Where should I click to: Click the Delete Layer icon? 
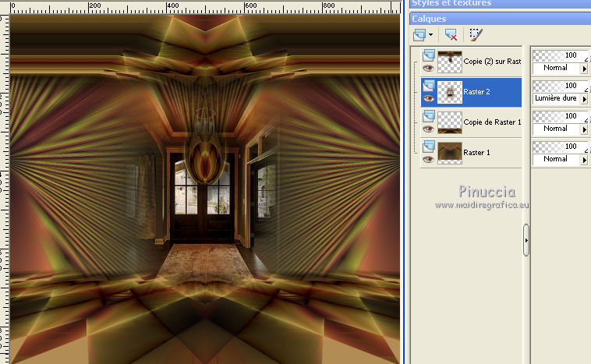click(x=451, y=34)
